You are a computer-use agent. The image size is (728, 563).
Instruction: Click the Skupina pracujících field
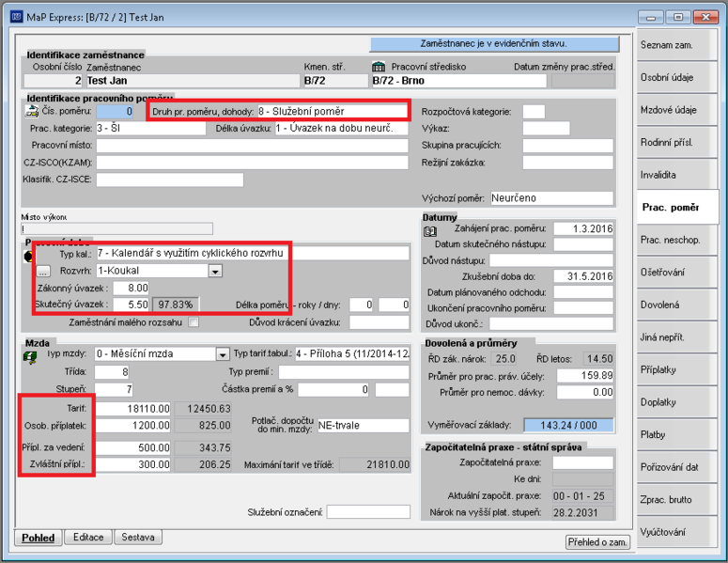point(567,146)
